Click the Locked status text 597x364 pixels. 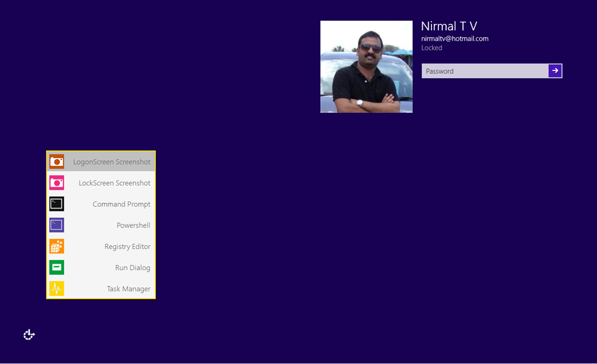[431, 48]
